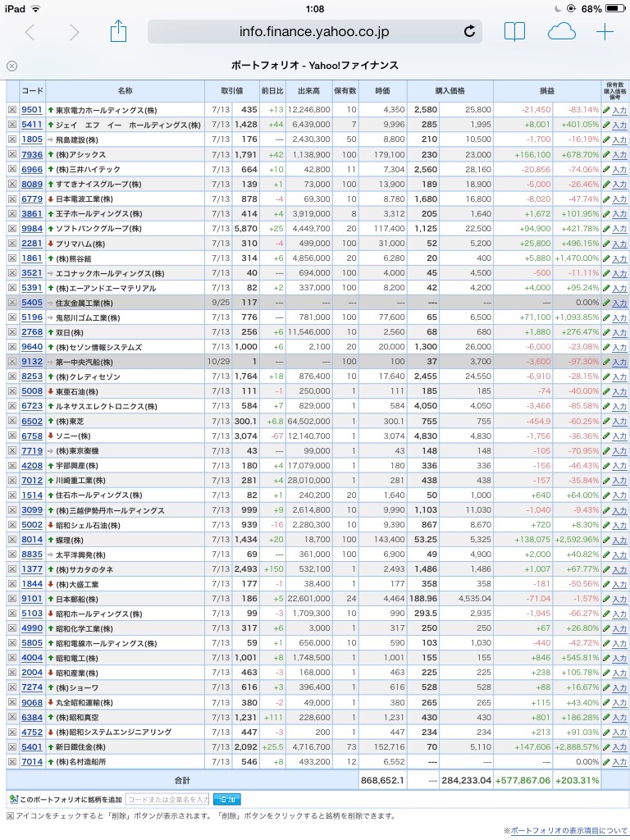Open stock code link 6758
This screenshot has height=840, width=630.
(x=32, y=436)
